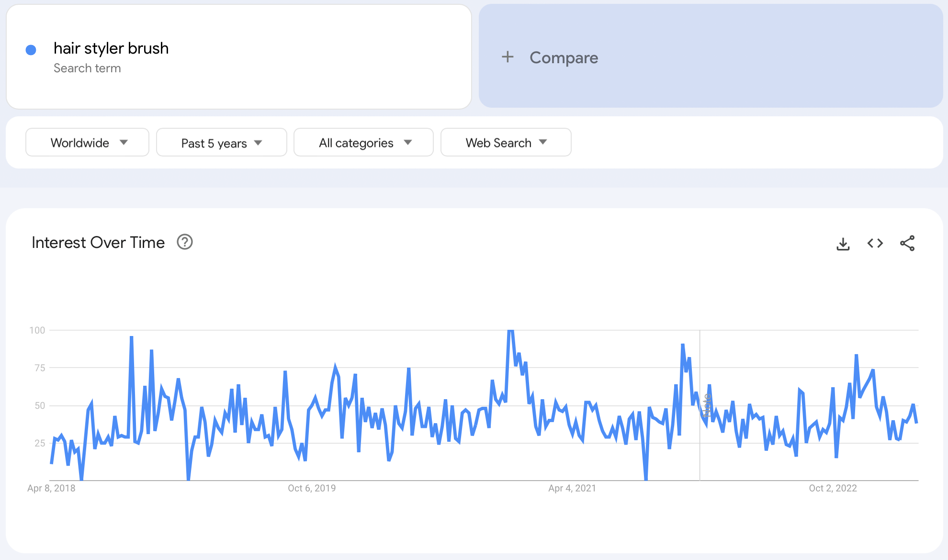This screenshot has width=948, height=560.
Task: Open the Worldwide region dropdown
Action: [87, 143]
